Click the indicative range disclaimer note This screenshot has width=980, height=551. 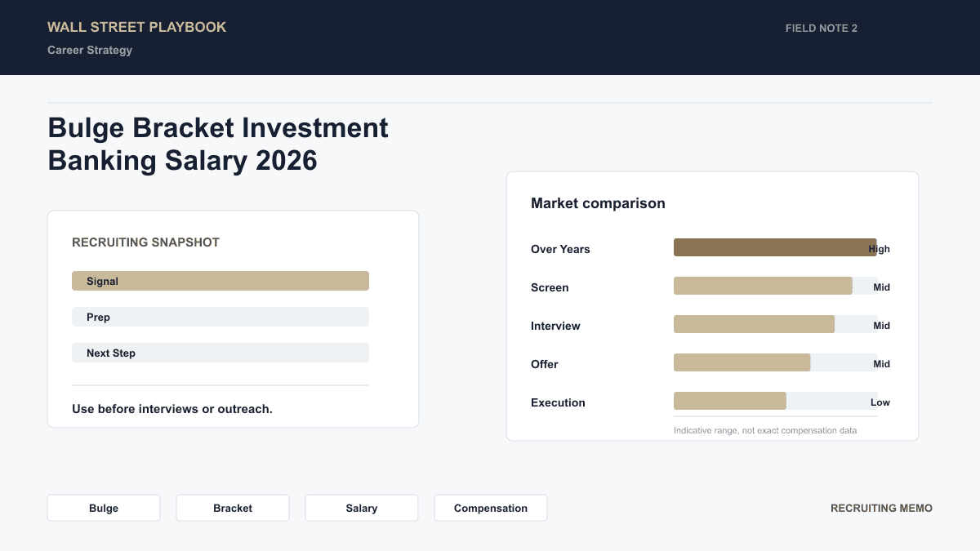(765, 430)
